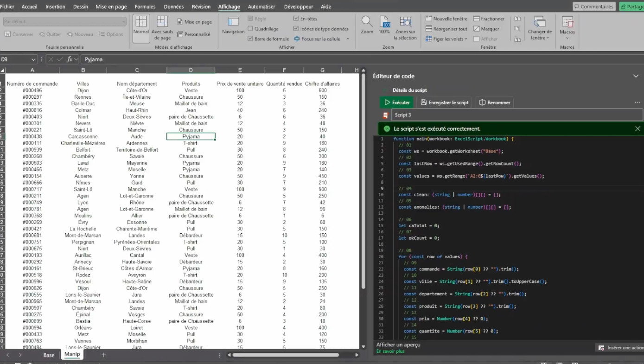Select the Numéro de commande header cell
The width and height of the screenshot is (644, 364).
coord(32,84)
